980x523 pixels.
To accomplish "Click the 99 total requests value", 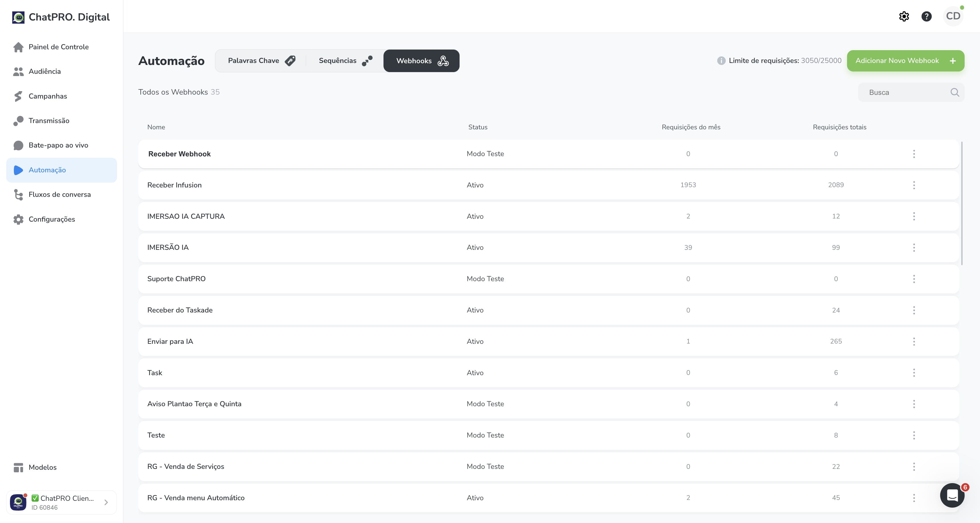I will [x=836, y=248].
